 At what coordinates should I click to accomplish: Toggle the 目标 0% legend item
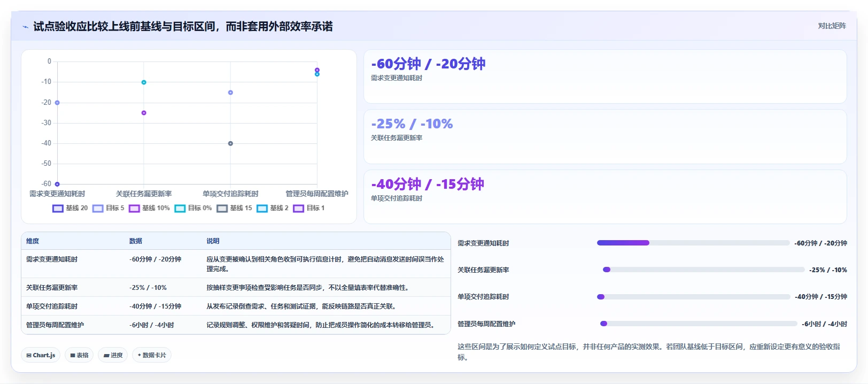pyautogui.click(x=193, y=208)
